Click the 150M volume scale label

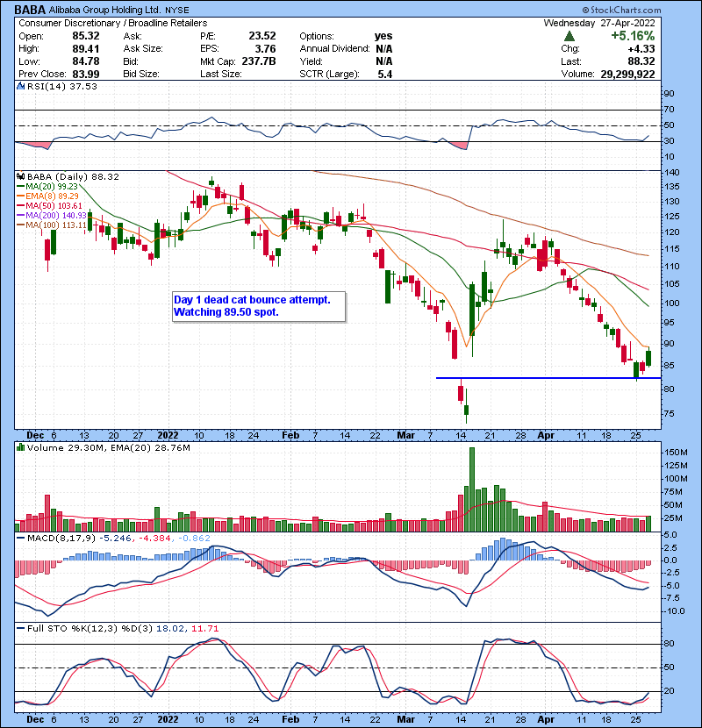pyautogui.click(x=676, y=453)
